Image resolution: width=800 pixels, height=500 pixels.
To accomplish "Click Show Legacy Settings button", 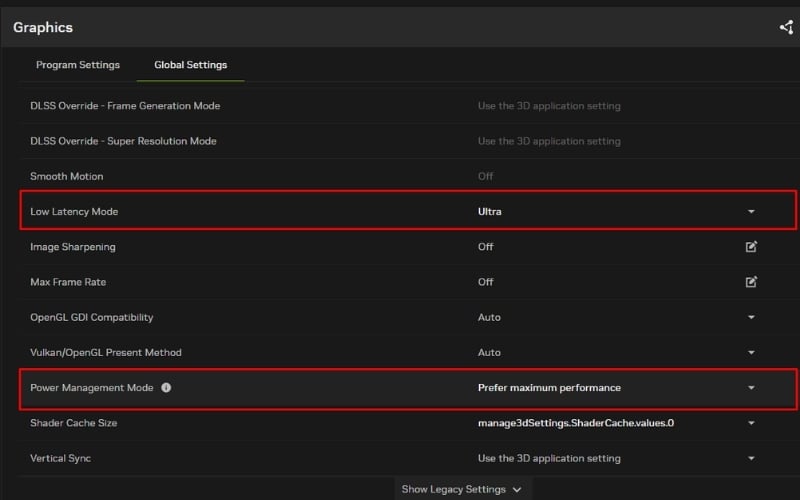I will pyautogui.click(x=462, y=489).
